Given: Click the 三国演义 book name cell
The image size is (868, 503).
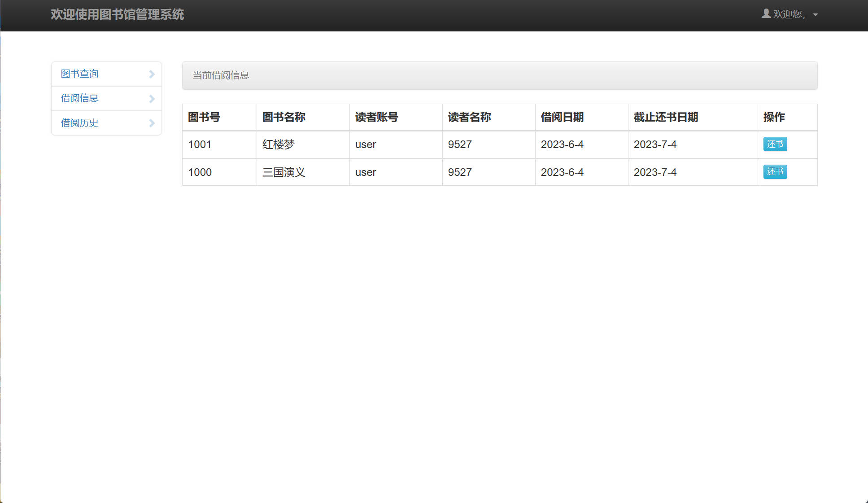Looking at the screenshot, I should [284, 172].
